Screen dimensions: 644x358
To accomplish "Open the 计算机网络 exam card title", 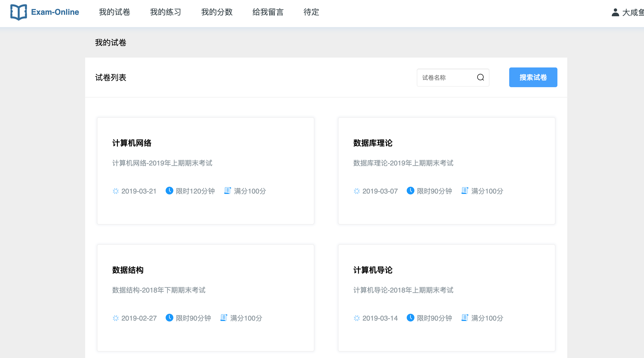I will (132, 143).
